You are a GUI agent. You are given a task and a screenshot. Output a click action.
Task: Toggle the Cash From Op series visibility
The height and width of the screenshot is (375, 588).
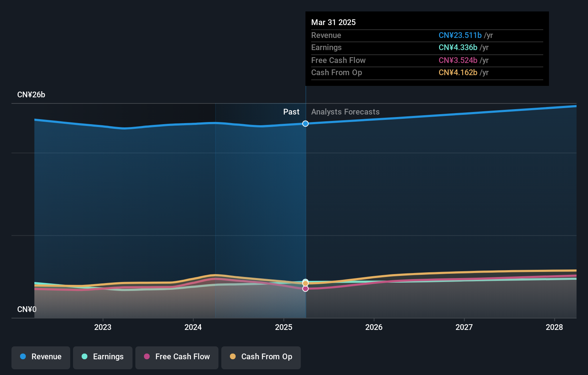(x=261, y=357)
